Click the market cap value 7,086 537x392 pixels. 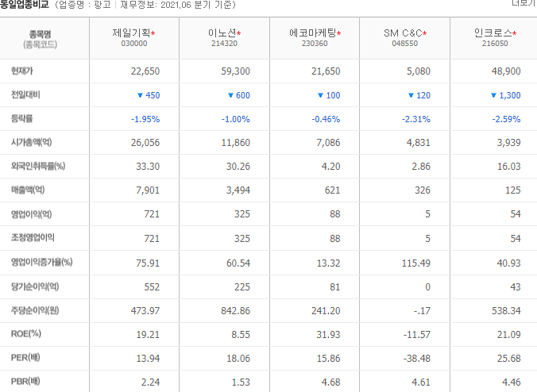(x=328, y=143)
